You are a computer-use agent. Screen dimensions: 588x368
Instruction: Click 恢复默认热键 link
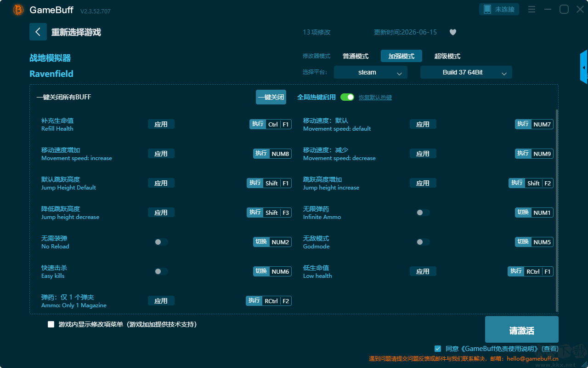375,98
